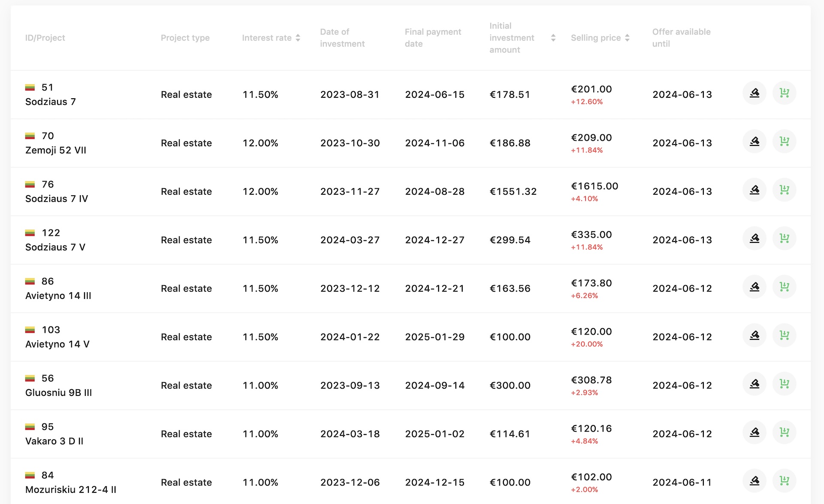Add Avietyno 14 III to cart
This screenshot has width=824, height=504.
point(784,287)
